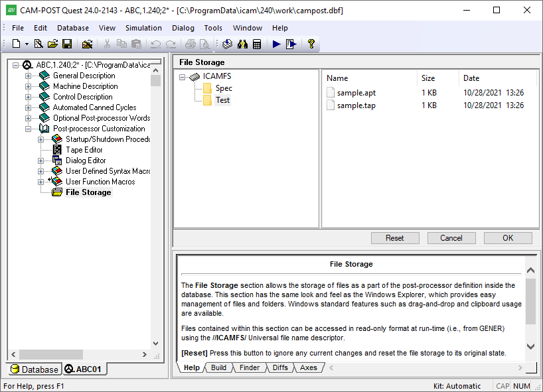The image size is (543, 392).
Task: Open the View menu
Action: coord(107,28)
